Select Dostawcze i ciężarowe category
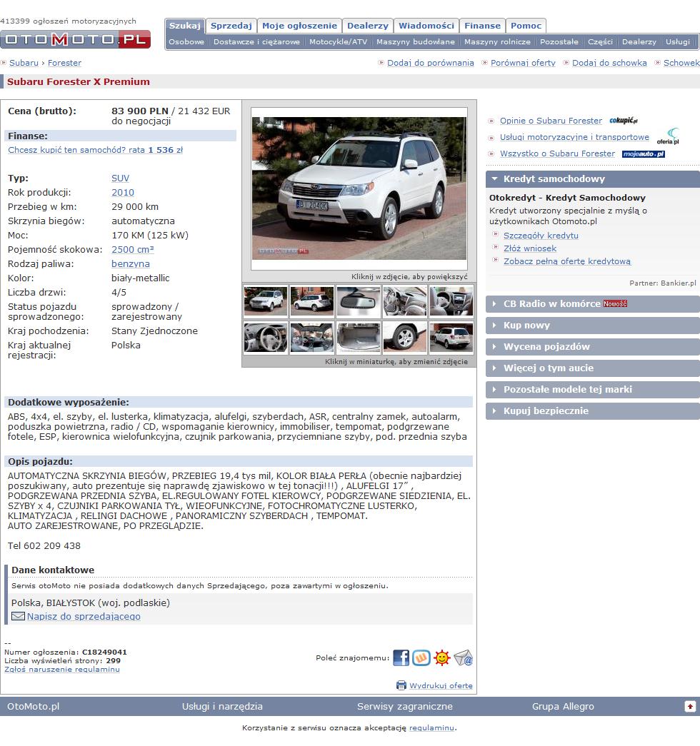Screen dimensions: 700x746 [256, 42]
